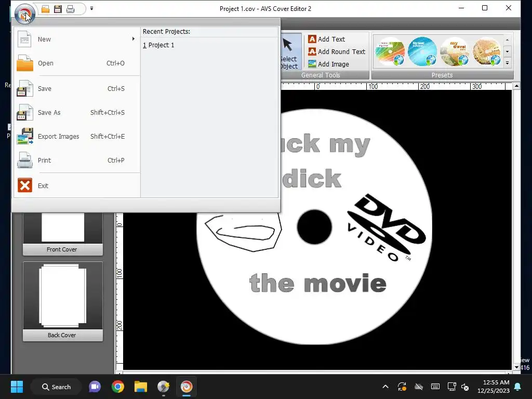Select the DVD Video logo on the disc
This screenshot has width=532, height=399.
click(385, 228)
